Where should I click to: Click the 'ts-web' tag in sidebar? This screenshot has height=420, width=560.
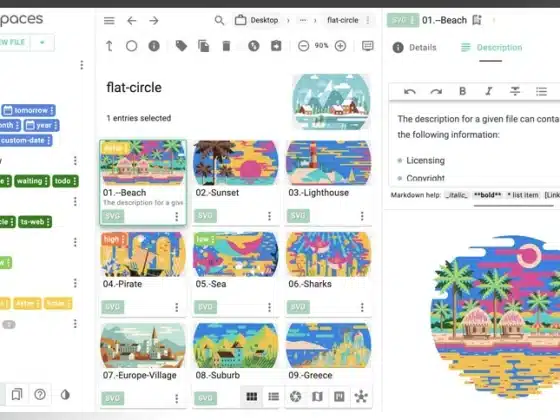[35, 222]
